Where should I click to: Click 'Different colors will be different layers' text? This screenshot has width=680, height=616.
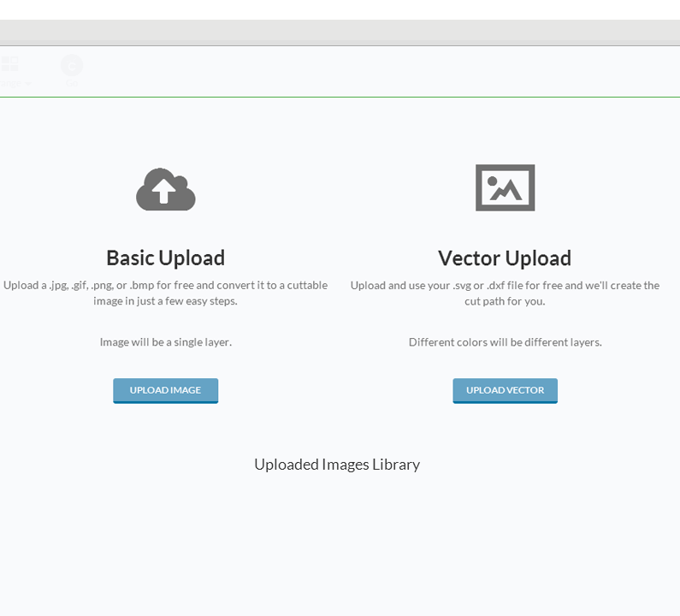pyautogui.click(x=505, y=341)
